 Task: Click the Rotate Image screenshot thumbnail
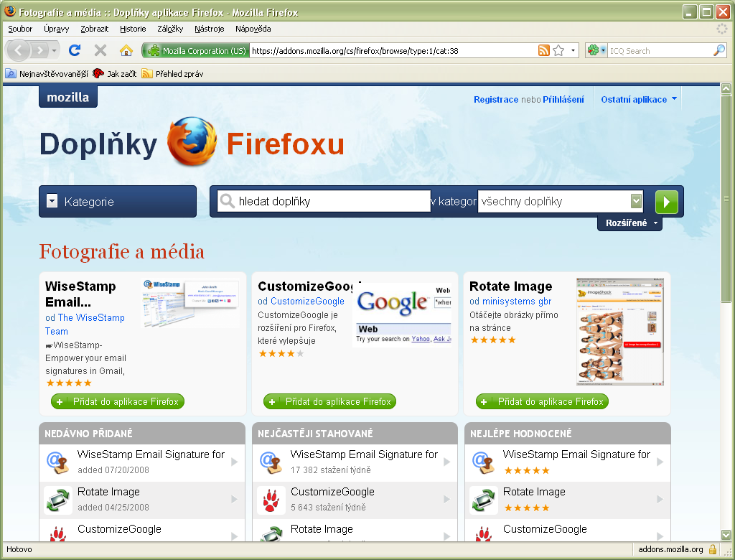click(x=620, y=332)
